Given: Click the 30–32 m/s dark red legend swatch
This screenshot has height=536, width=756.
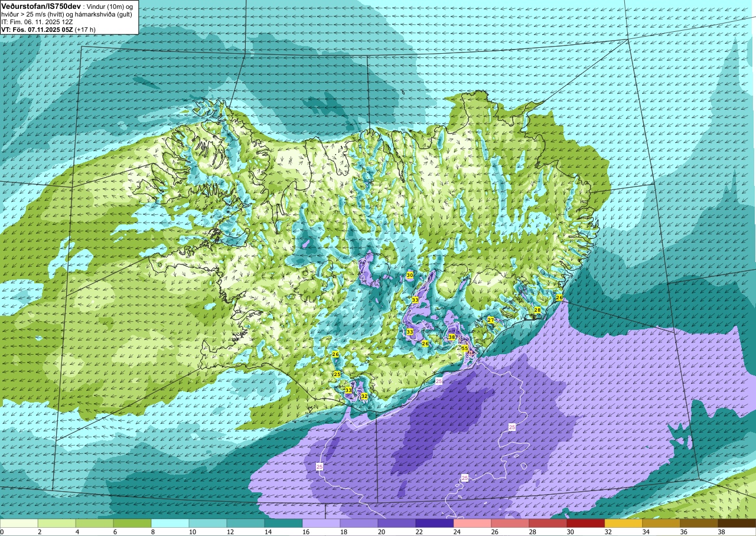Looking at the screenshot, I should point(586,523).
